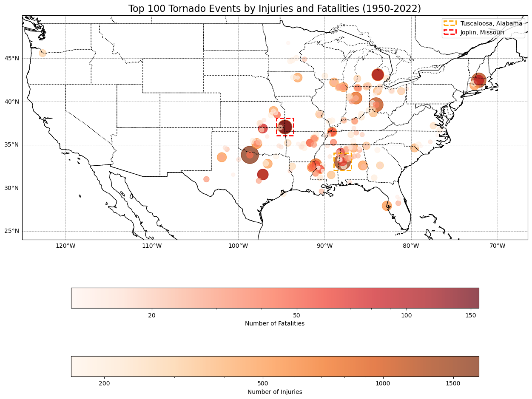Click the 1500 tick on injuries colorbar
532x399 pixels.
coord(453,384)
